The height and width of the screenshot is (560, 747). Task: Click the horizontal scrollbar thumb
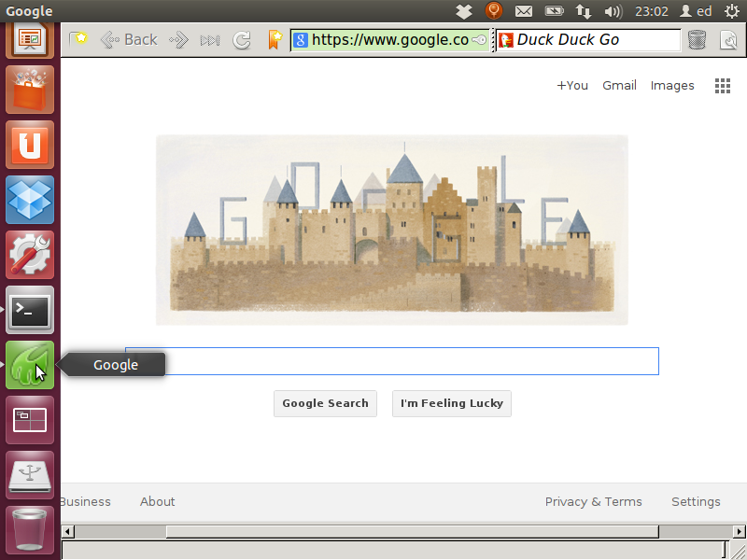412,531
